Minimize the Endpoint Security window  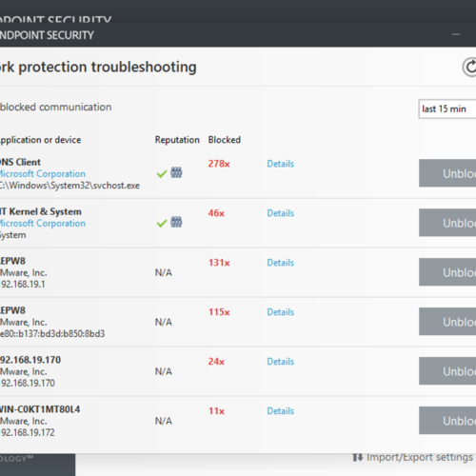456,34
